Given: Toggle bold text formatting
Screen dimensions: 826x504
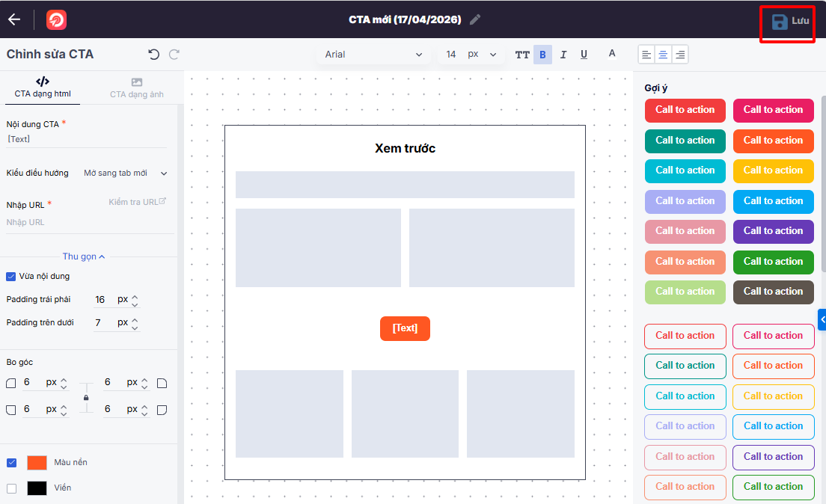Looking at the screenshot, I should click(x=542, y=55).
